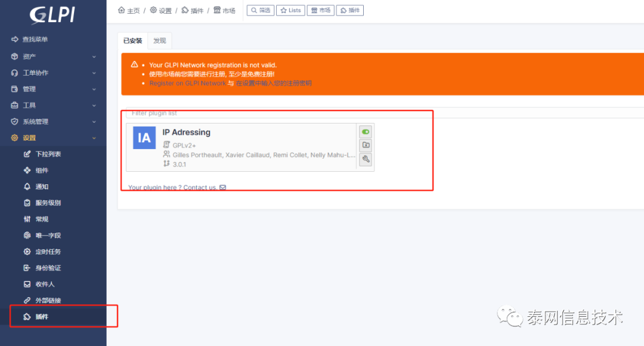This screenshot has width=644, height=346.
Task: Click the IP Adressing uninstall folder icon
Action: point(366,145)
